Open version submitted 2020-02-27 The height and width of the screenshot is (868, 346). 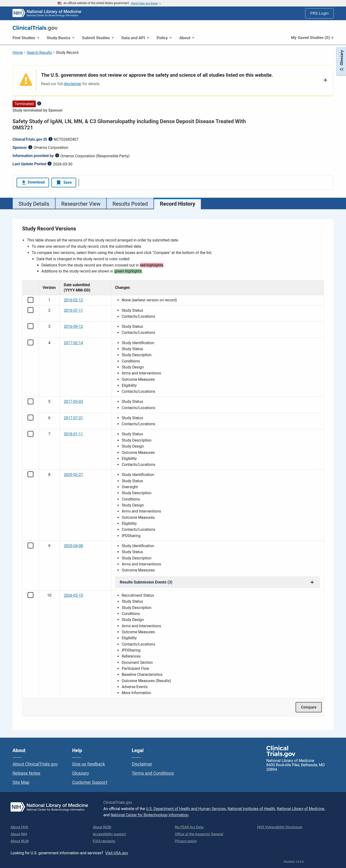tap(73, 475)
